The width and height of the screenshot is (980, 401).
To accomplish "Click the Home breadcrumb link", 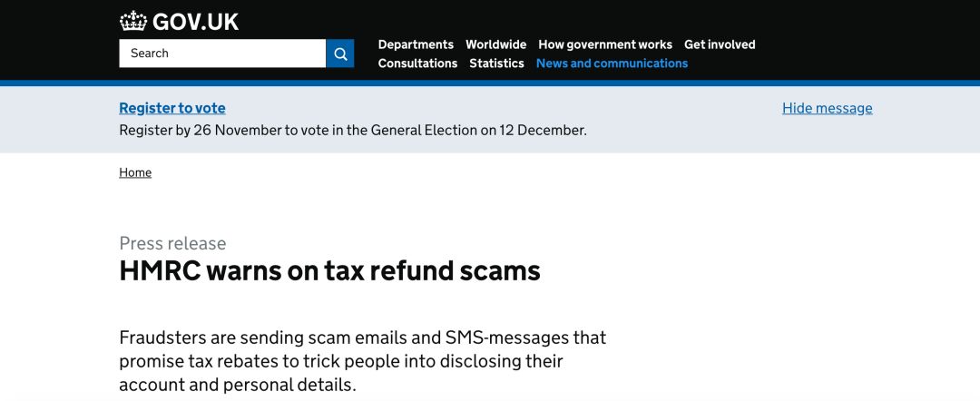I will coord(135,172).
